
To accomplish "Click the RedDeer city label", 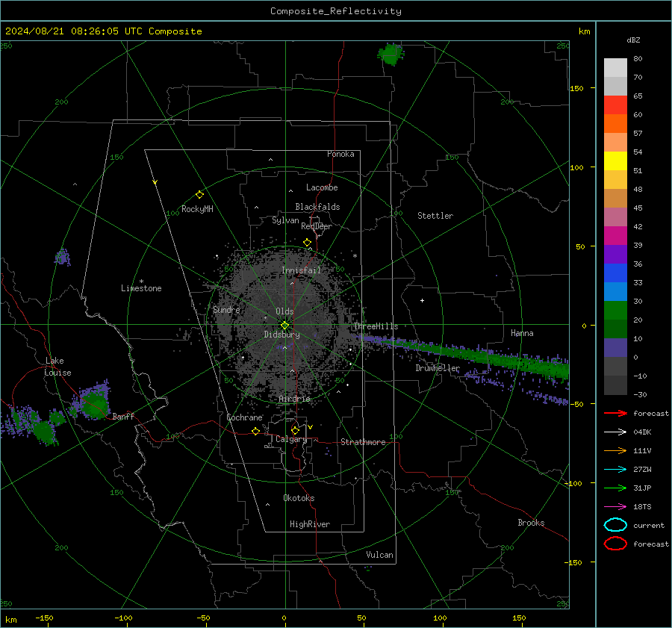I will (x=317, y=226).
